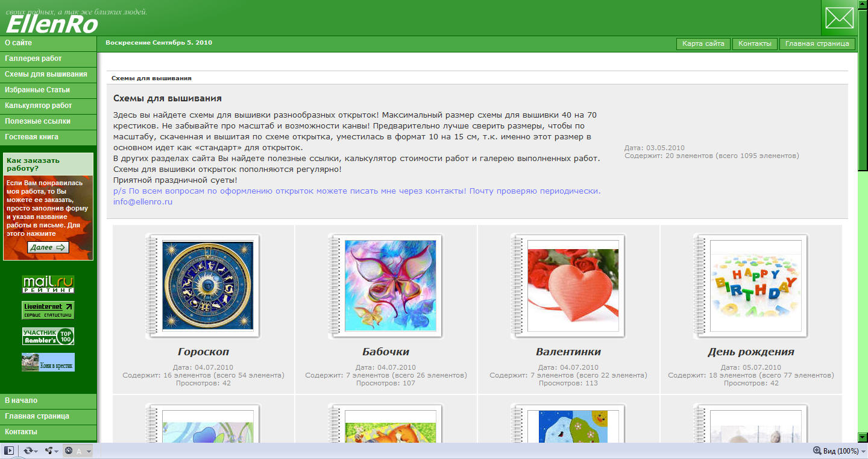Click the info@ellenro.ru email link
Viewport: 868px width, 459px height.
pyautogui.click(x=143, y=202)
